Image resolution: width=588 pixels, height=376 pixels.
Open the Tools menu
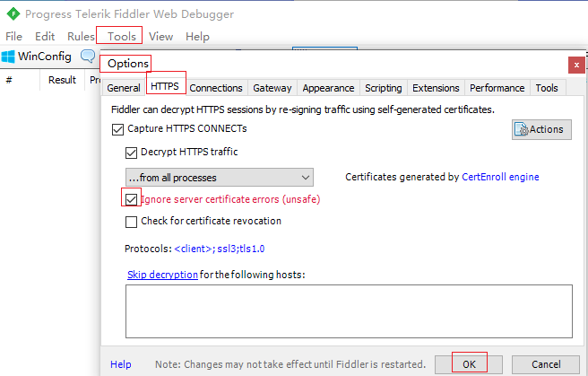click(x=122, y=37)
